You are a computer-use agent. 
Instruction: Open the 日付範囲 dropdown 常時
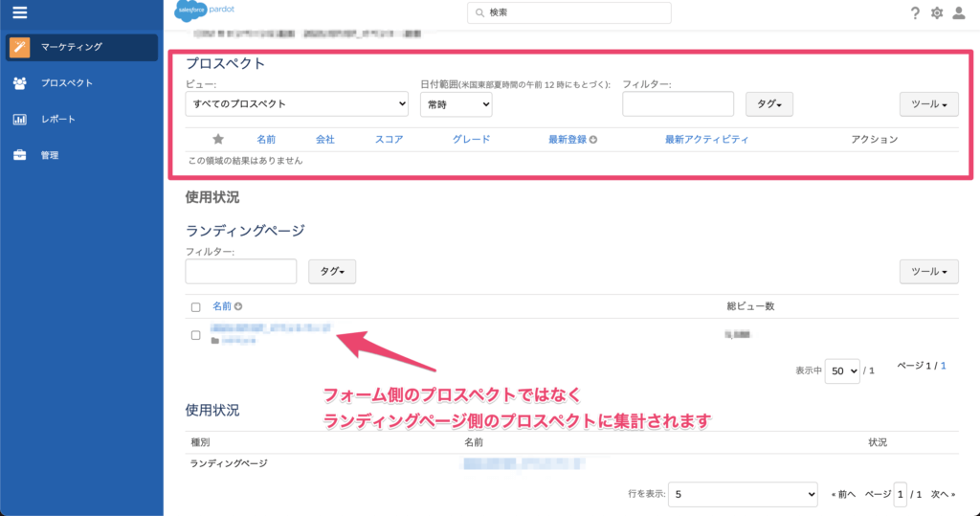tap(457, 104)
